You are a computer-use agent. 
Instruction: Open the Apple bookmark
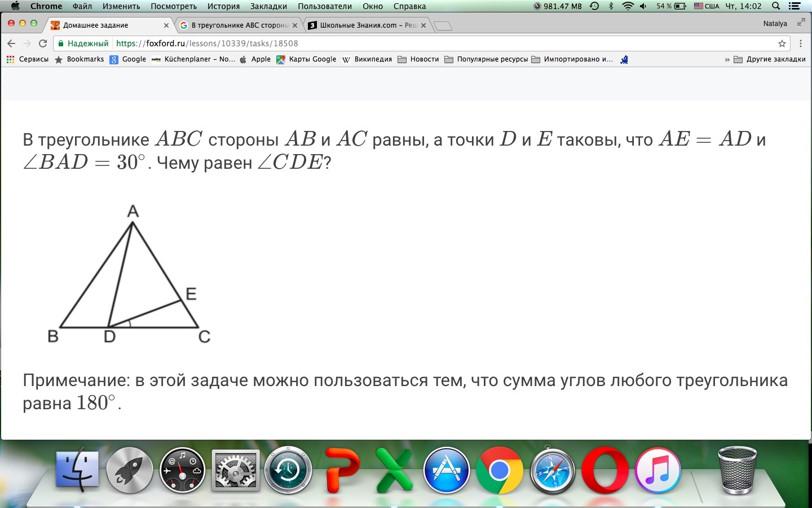[255, 59]
